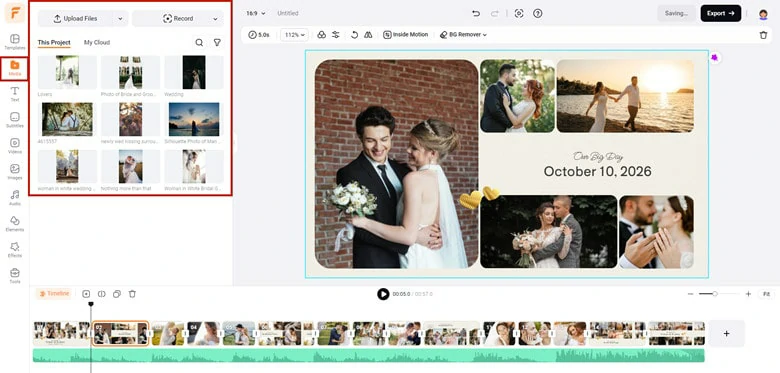Toggle the Timeline view button
Screen dimensions: 780x373
pos(54,294)
